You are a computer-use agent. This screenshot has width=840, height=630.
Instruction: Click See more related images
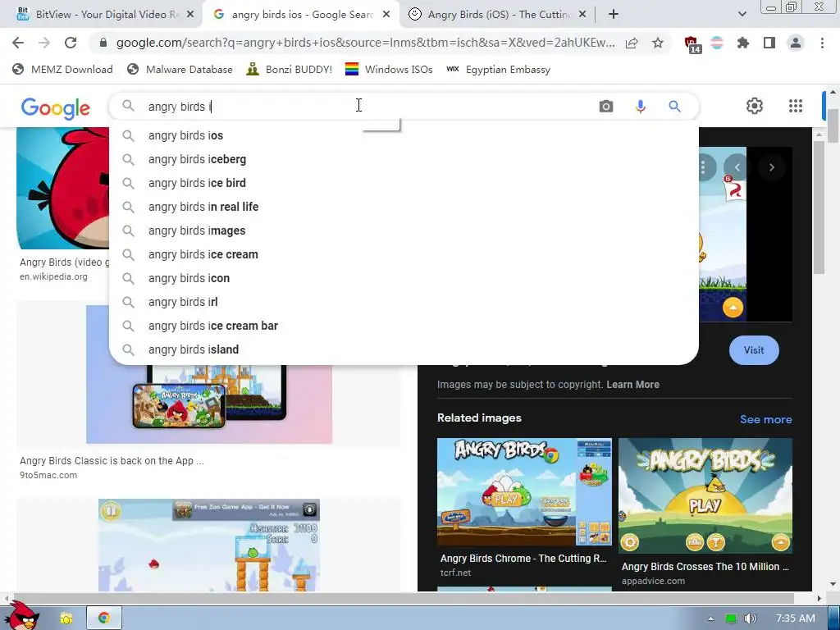pyautogui.click(x=765, y=419)
